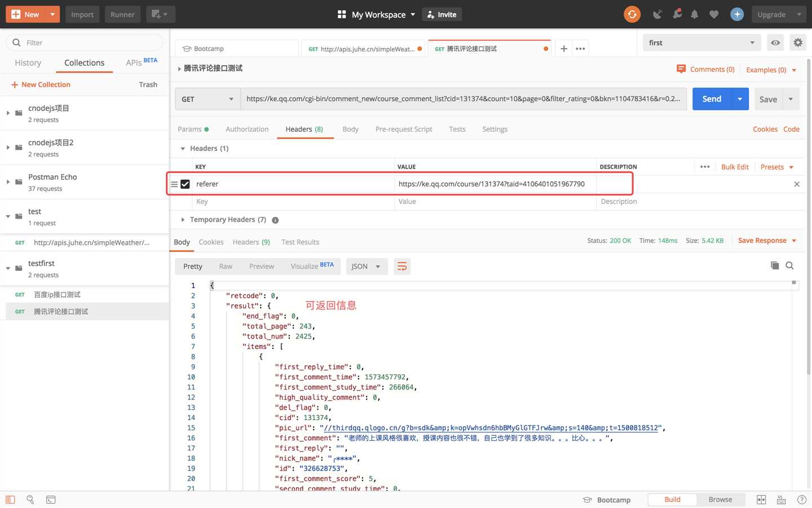
Task: Open the Send button dropdown arrow
Action: (x=740, y=99)
